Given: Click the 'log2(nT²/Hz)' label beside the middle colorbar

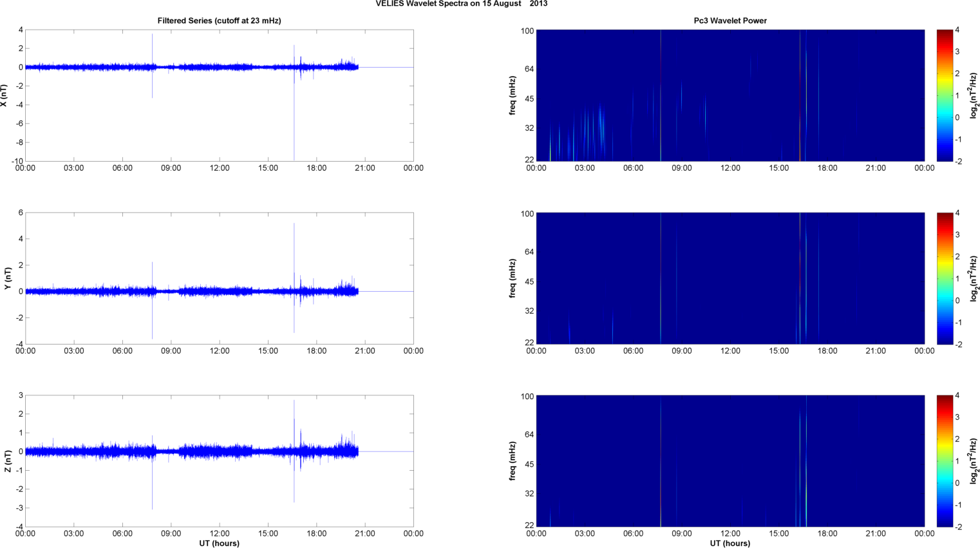Looking at the screenshot, I should pos(974,278).
